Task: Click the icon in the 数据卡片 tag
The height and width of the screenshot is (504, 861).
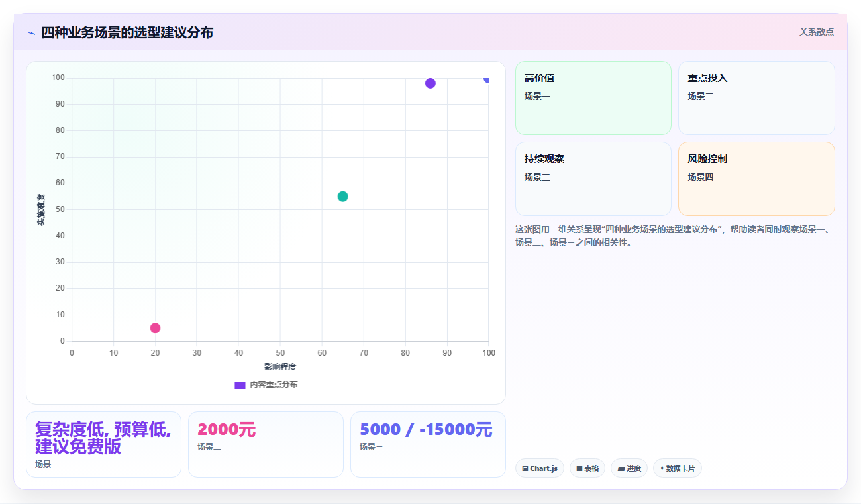Action: 662,468
